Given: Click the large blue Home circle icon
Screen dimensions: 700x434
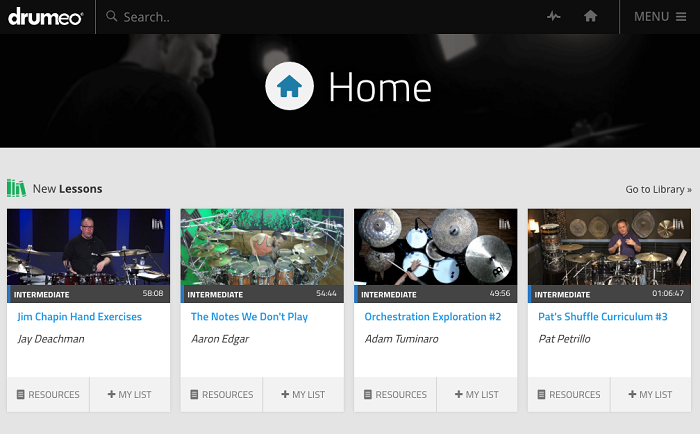Looking at the screenshot, I should tap(289, 88).
